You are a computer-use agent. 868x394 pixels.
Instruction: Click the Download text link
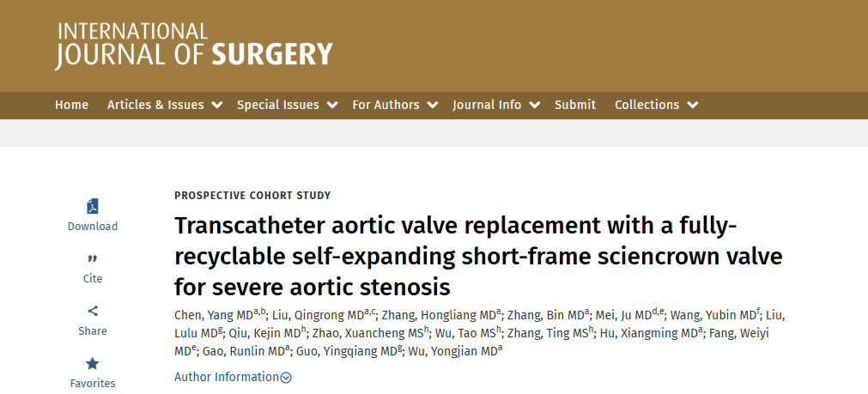[x=93, y=227]
